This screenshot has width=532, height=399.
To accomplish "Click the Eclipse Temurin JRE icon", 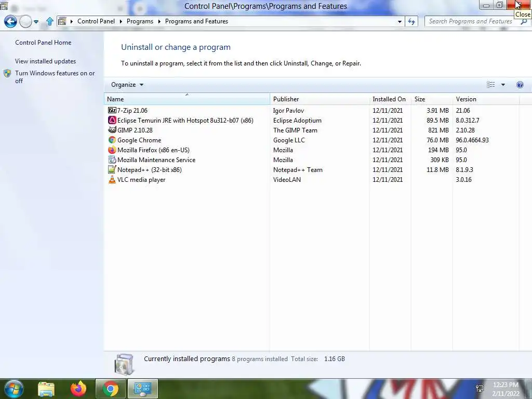I will coord(112,120).
